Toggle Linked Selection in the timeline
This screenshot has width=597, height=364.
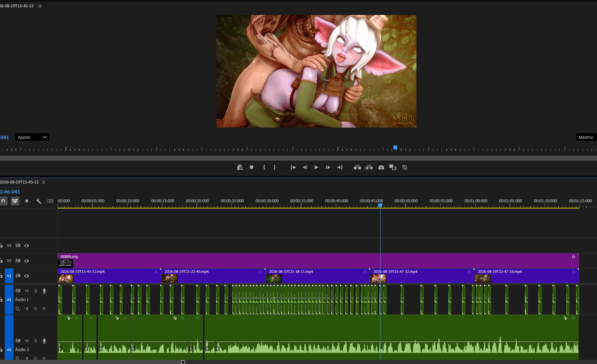click(x=15, y=201)
